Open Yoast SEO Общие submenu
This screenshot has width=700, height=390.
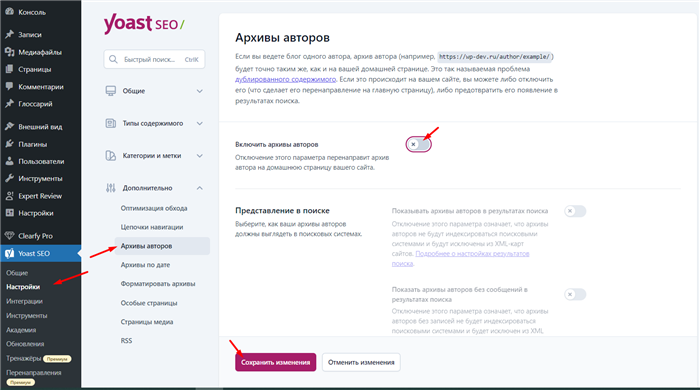17,273
